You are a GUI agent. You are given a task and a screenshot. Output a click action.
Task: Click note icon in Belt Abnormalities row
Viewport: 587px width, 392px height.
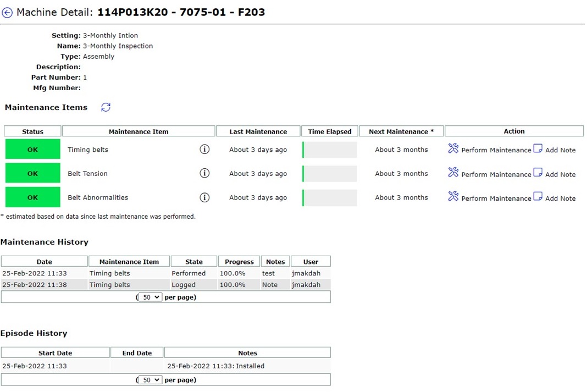coord(538,197)
